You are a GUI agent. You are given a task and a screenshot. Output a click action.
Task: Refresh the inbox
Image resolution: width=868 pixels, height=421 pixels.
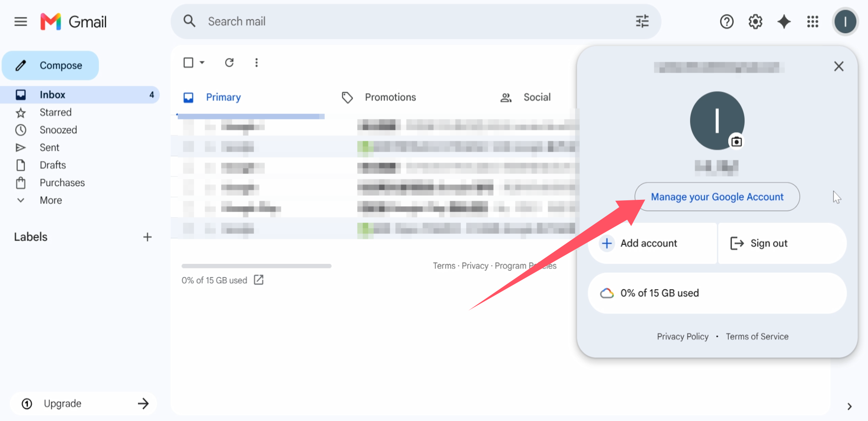pos(229,63)
